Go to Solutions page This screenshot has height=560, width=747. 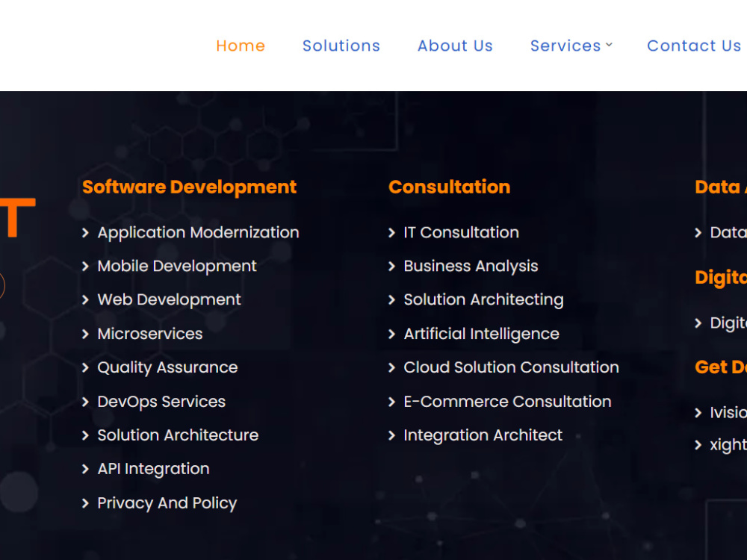pyautogui.click(x=341, y=46)
